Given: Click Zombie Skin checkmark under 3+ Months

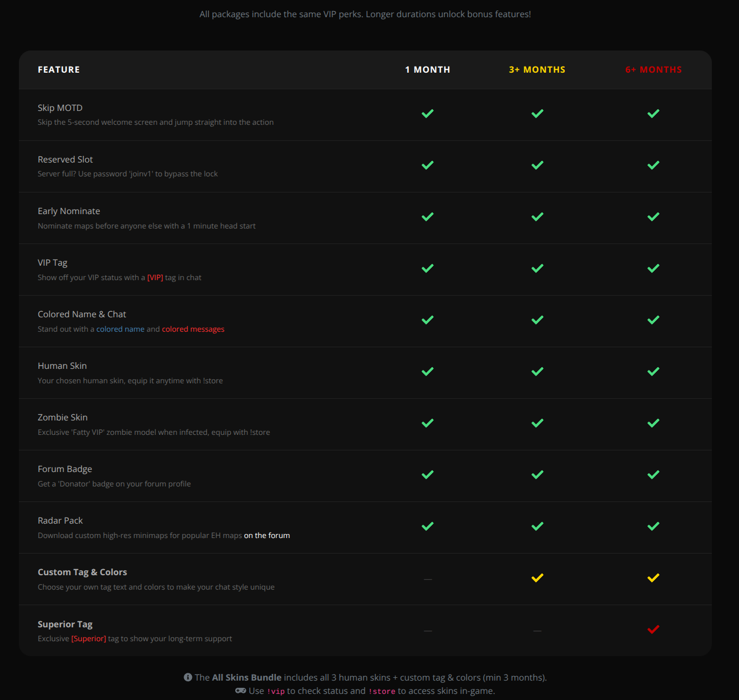Looking at the screenshot, I should point(537,423).
